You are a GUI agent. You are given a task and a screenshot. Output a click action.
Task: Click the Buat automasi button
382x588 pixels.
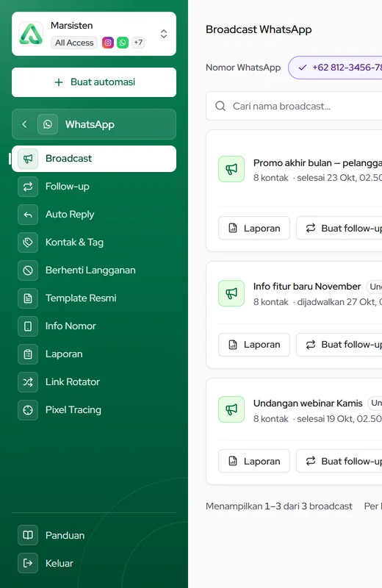[94, 82]
